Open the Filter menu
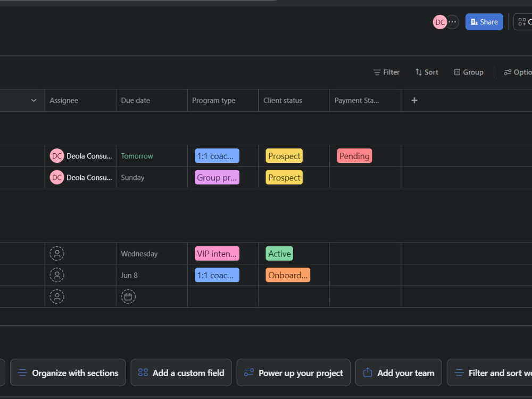 click(386, 72)
